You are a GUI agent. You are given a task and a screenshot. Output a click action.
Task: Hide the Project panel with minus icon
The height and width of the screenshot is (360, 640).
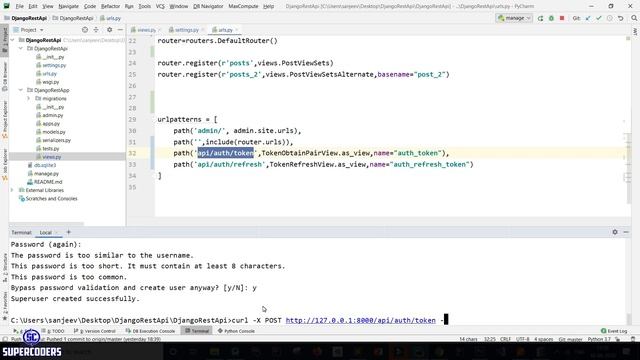pyautogui.click(x=120, y=30)
